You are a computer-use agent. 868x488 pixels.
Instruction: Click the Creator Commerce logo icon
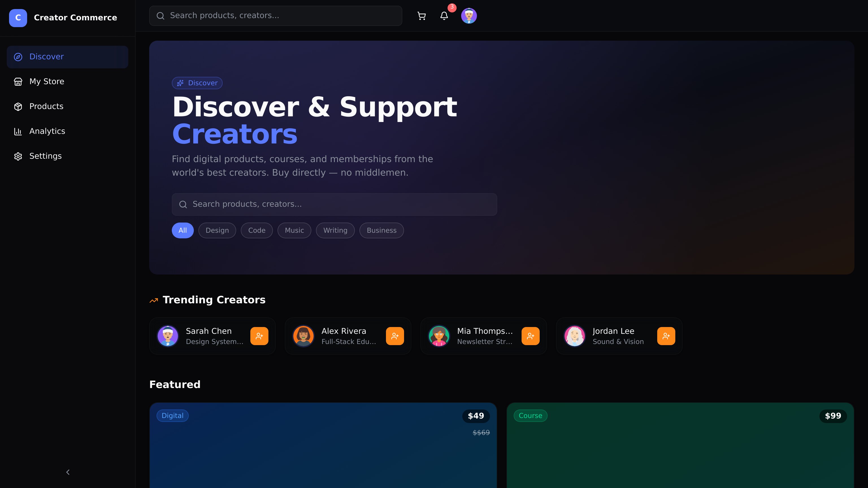[x=18, y=18]
